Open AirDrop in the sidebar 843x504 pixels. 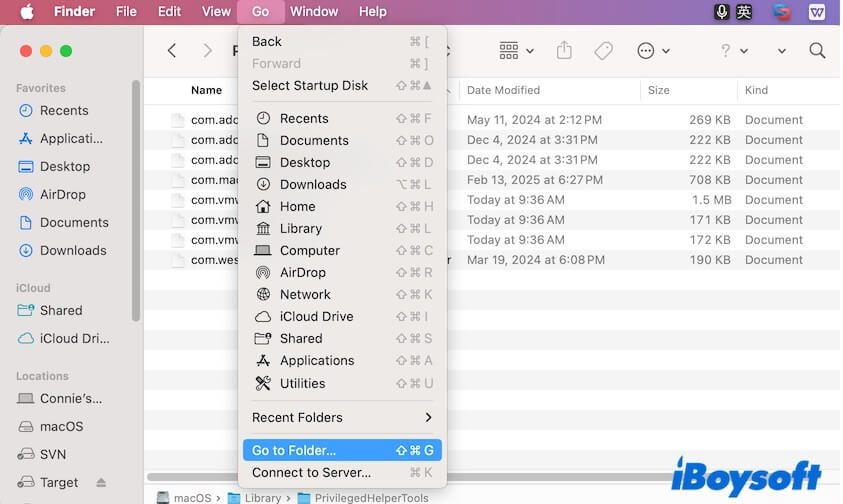[62, 195]
